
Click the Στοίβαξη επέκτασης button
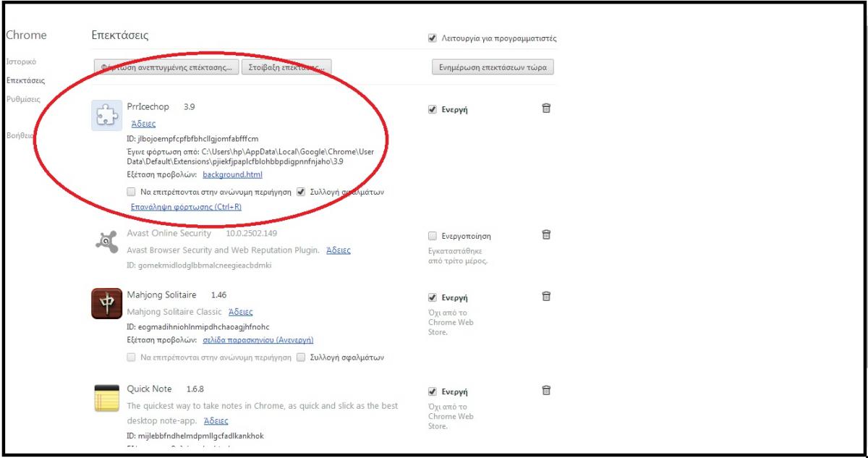[x=286, y=68]
